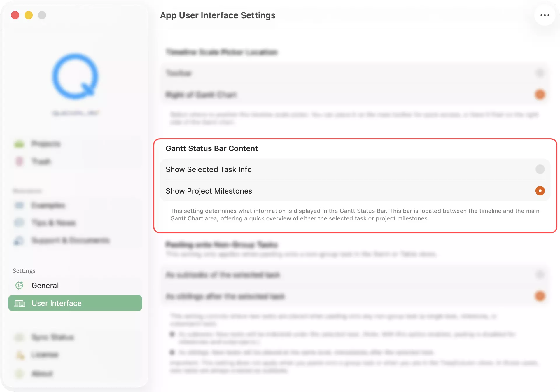Viewport: 560px width, 392px height.
Task: Open the License section
Action: pyautogui.click(x=44, y=355)
